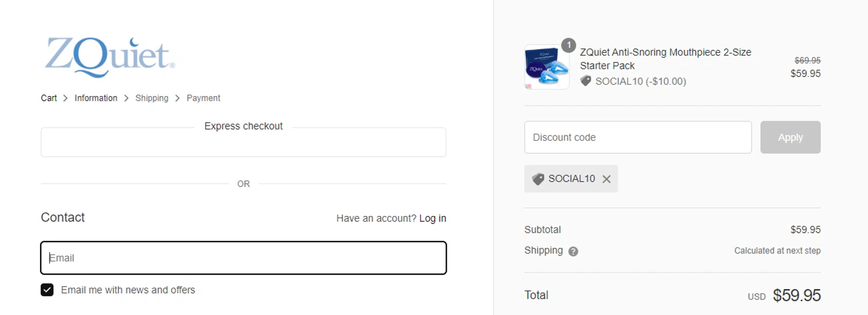Focus the Email contact field
Image resolution: width=868 pixels, height=315 pixels.
[243, 258]
